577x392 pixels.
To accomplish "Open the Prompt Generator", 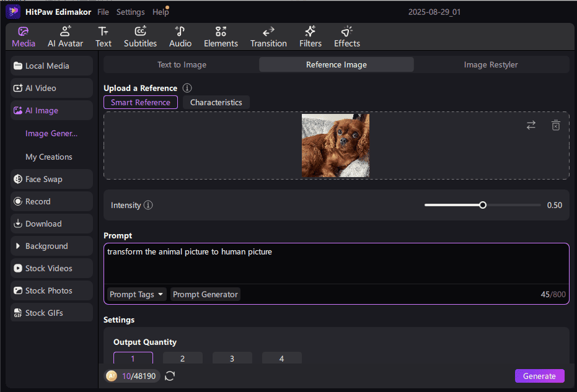I will [x=205, y=294].
